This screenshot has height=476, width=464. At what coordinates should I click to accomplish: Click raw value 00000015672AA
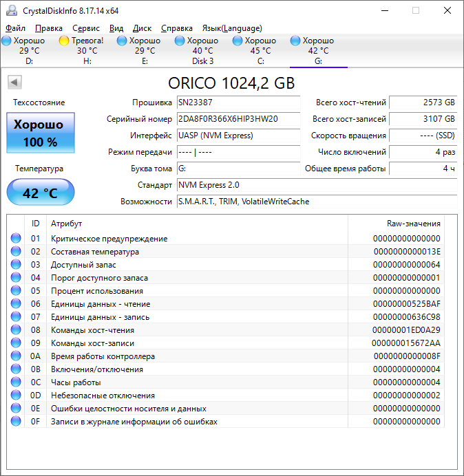click(x=406, y=343)
